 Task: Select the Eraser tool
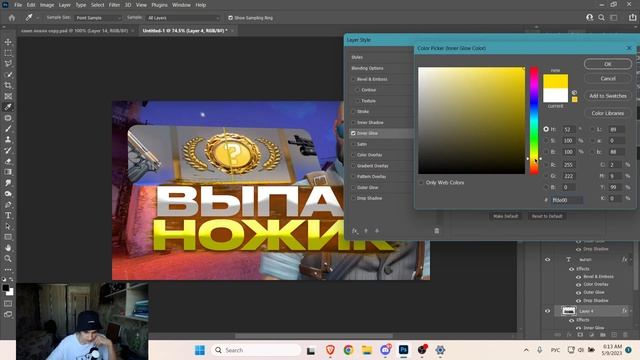click(x=8, y=161)
